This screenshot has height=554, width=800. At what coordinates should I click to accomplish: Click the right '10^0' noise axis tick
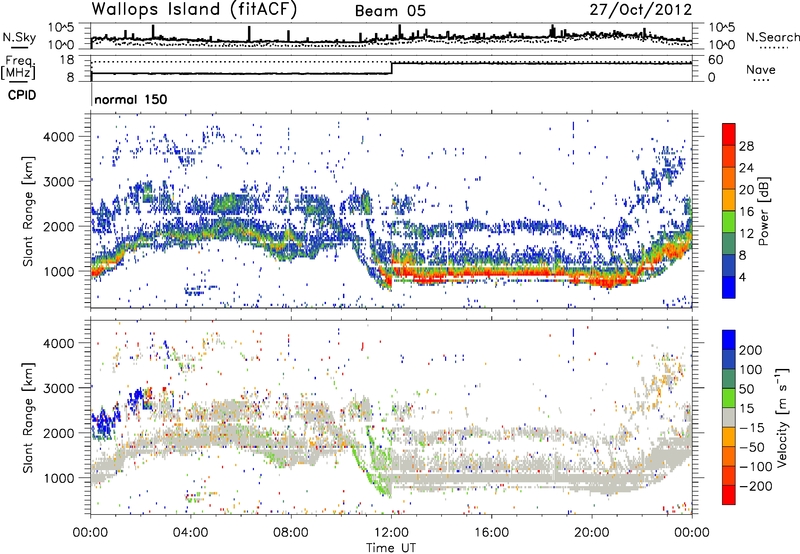(x=722, y=45)
